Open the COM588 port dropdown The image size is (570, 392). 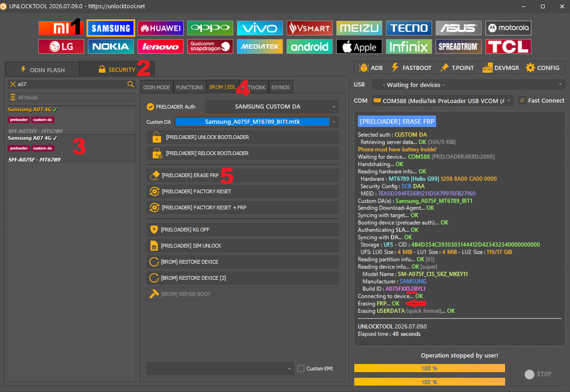click(443, 100)
